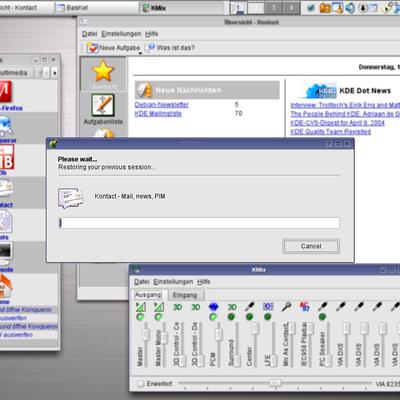The width and height of the screenshot is (400, 400).
Task: Click the Center channel plug icon
Action: tap(250, 307)
